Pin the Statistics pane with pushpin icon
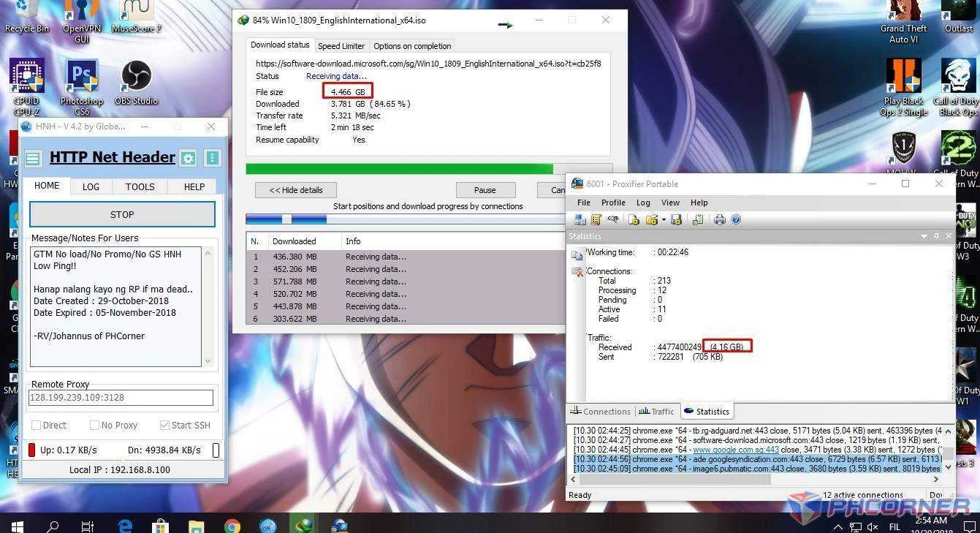Viewport: 980px width, 533px height. [x=936, y=236]
